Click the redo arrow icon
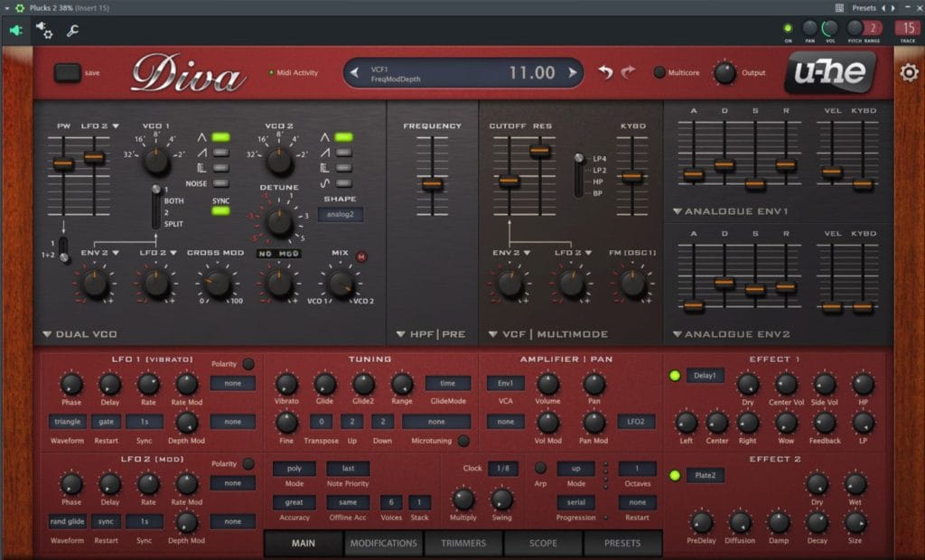Screen dimensions: 925x560 (628, 72)
